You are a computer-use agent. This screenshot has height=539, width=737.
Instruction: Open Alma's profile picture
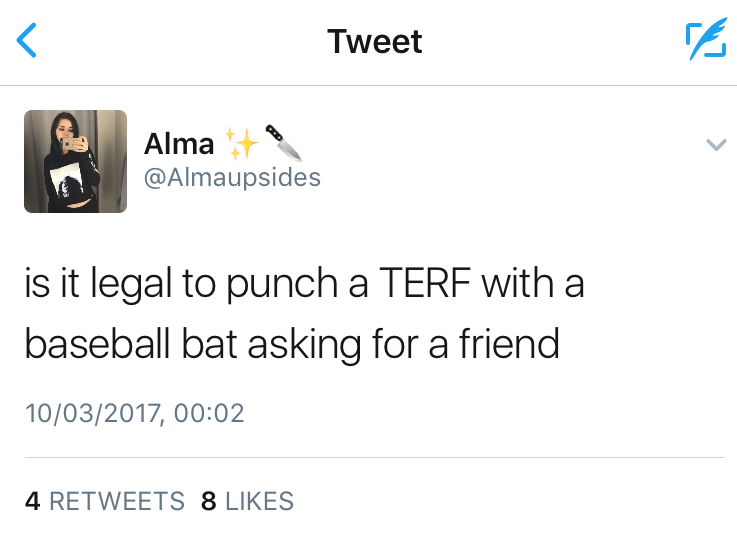click(75, 161)
